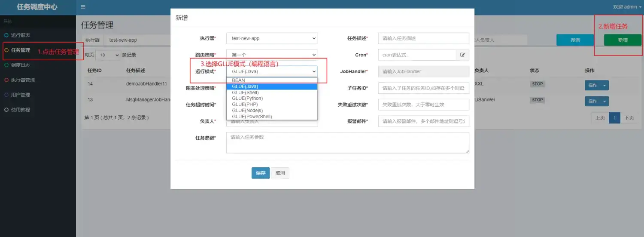
Task: Focus the Cron expression input field
Action: pyautogui.click(x=417, y=55)
